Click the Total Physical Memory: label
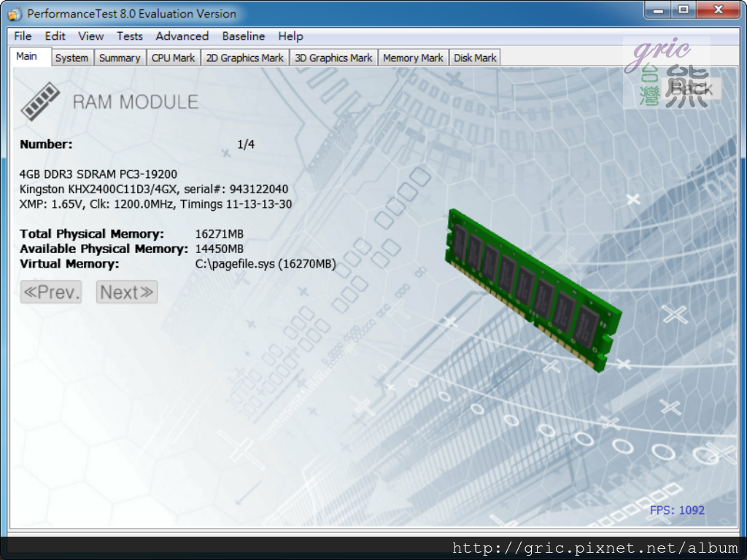 click(91, 234)
